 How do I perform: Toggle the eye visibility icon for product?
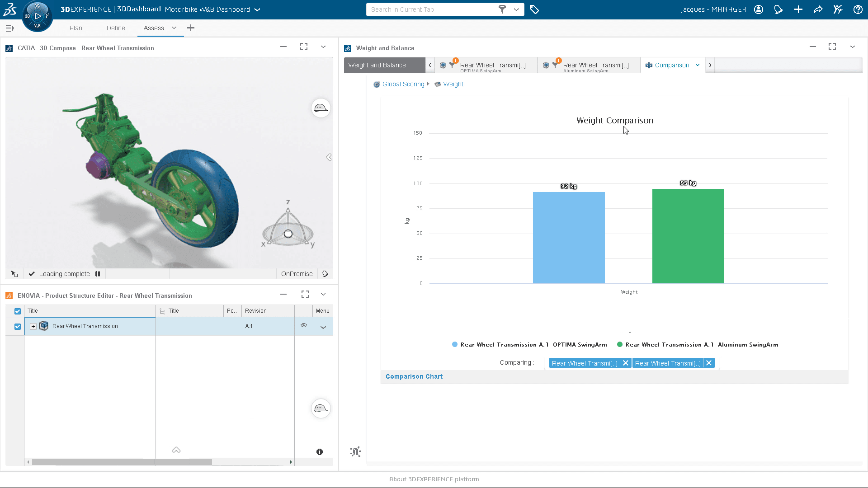pyautogui.click(x=303, y=326)
